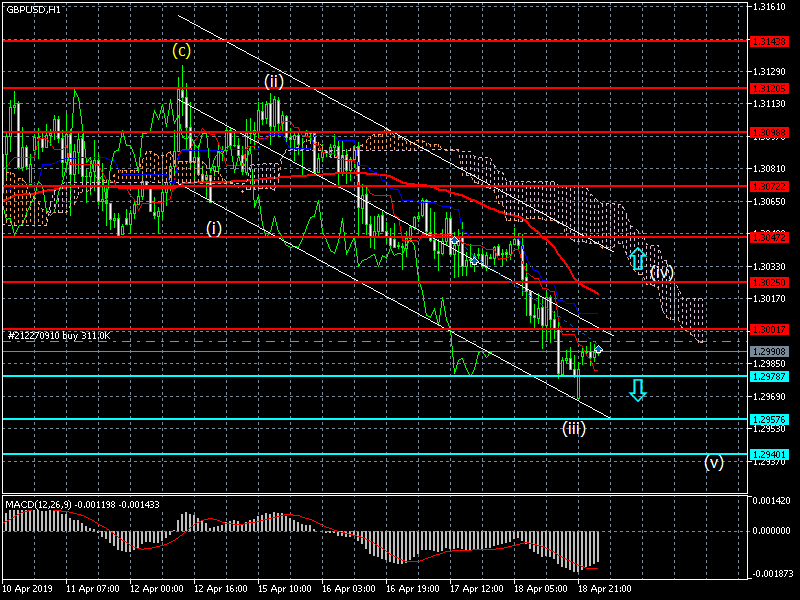Click the yellow (c) wave label
The height and width of the screenshot is (600, 800).
click(x=182, y=51)
